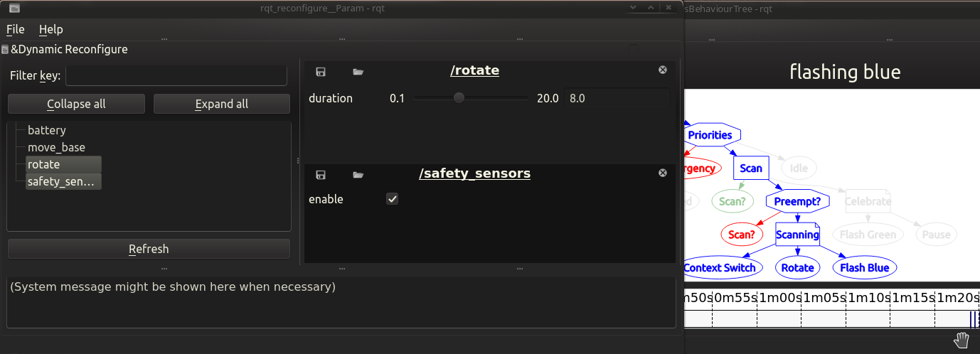Load /rotate configuration from file
The height and width of the screenshot is (354, 980).
(358, 71)
